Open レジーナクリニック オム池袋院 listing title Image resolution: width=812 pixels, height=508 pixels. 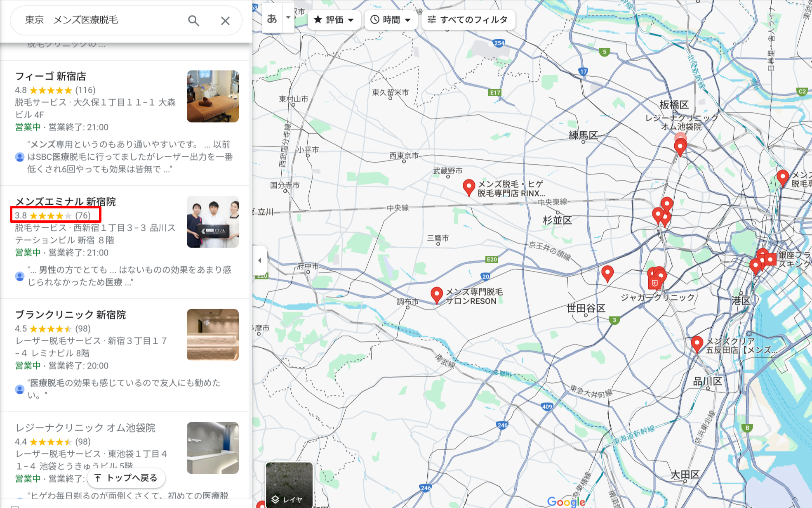pos(85,428)
